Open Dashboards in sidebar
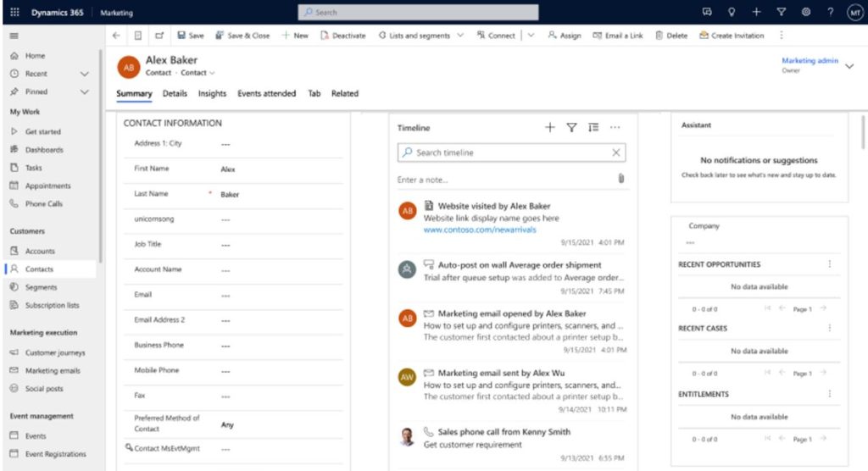868x471 pixels. point(44,150)
